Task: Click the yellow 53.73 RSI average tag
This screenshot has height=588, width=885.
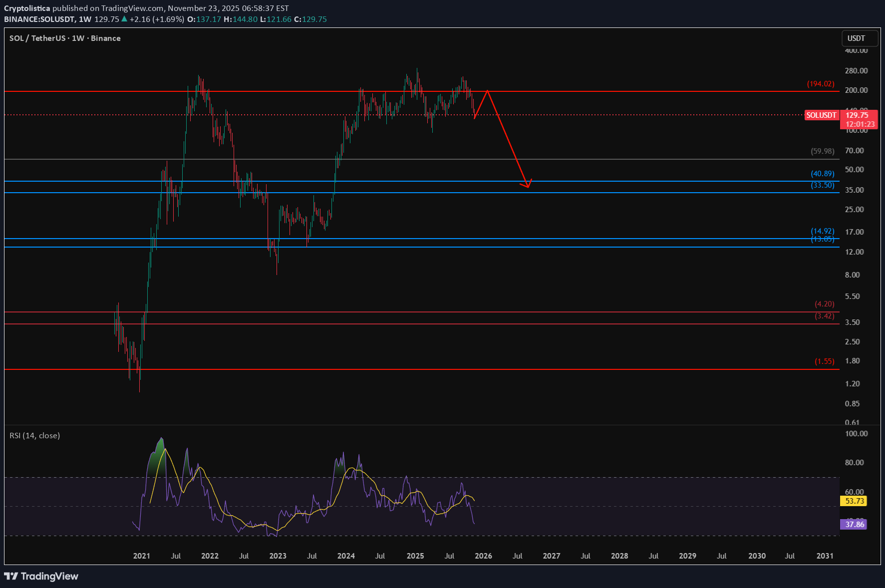Action: (855, 501)
